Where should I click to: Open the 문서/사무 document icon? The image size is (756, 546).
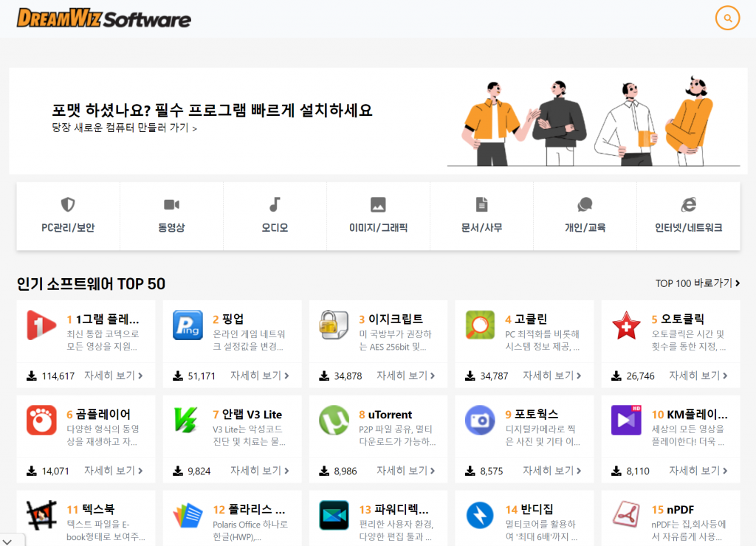[481, 205]
